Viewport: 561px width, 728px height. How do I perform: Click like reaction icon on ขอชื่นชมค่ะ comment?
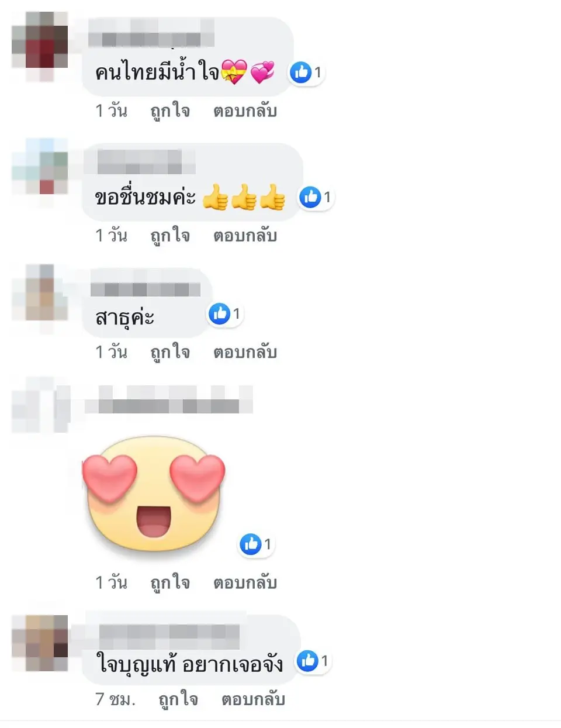[x=310, y=197]
